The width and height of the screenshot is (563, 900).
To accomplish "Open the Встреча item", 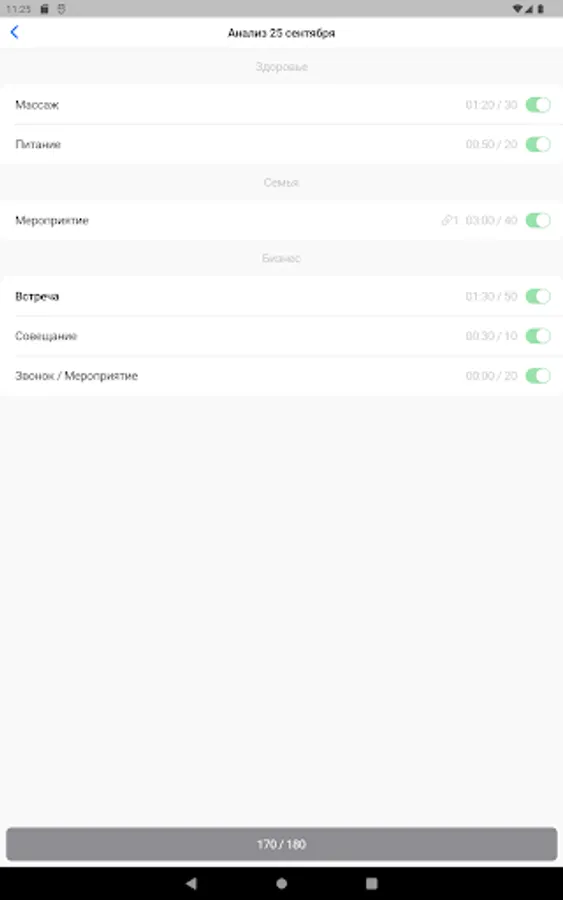I will click(x=281, y=296).
